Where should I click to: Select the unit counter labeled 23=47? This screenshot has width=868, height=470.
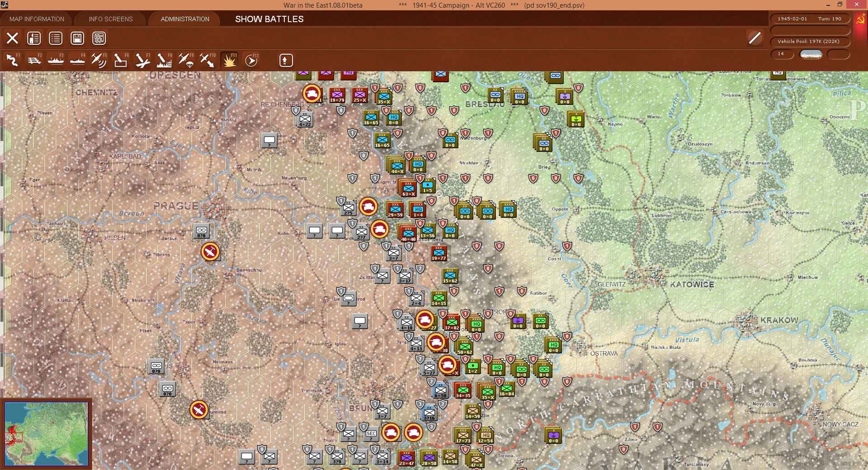click(x=406, y=458)
